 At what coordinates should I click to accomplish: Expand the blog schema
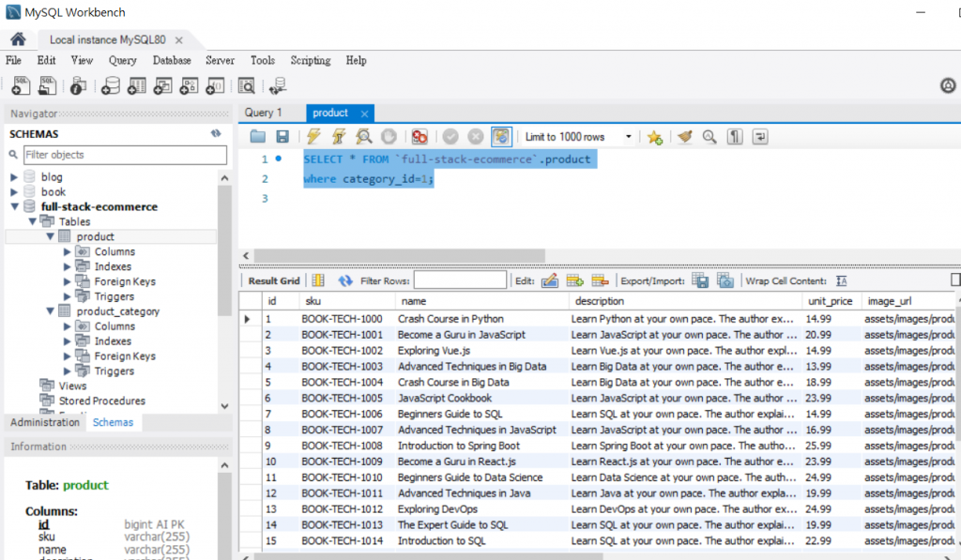point(14,177)
